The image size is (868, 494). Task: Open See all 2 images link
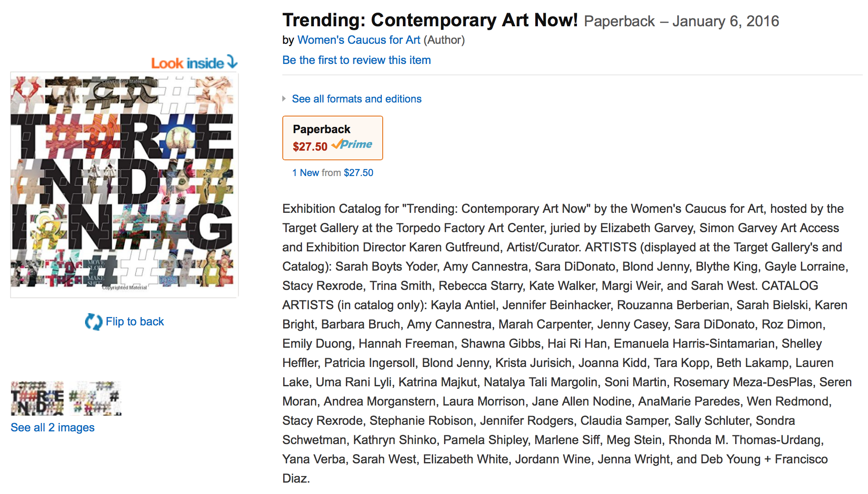(x=53, y=427)
